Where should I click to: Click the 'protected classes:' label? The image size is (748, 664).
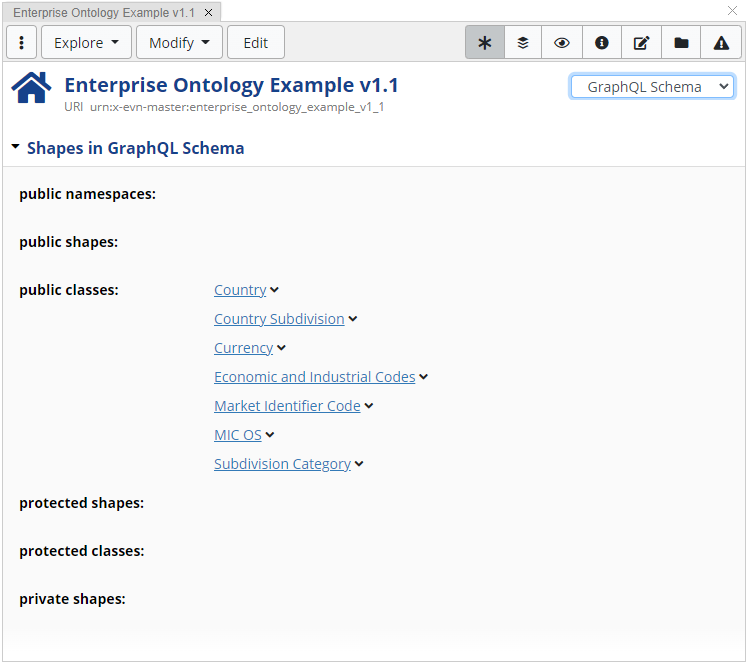(82, 551)
